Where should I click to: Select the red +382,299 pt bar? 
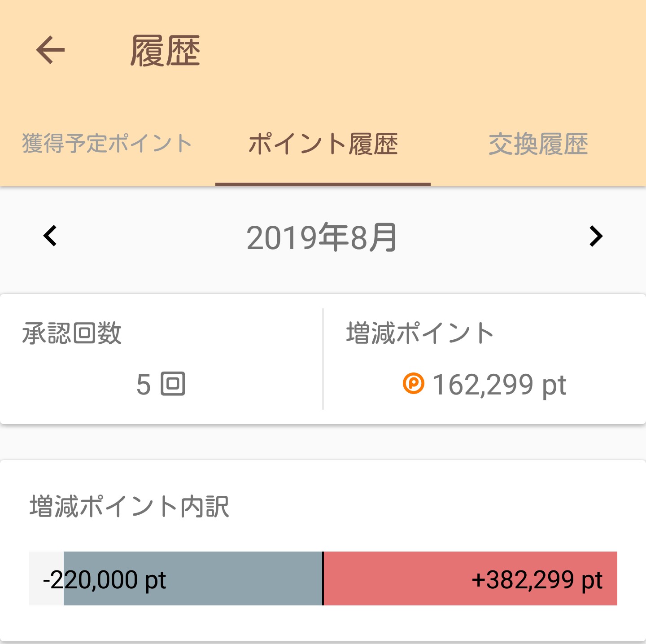click(471, 578)
